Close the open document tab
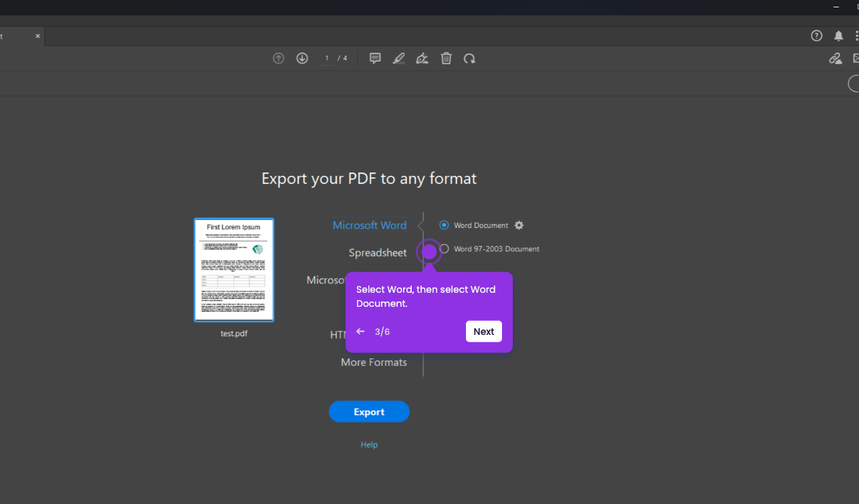This screenshot has height=504, width=859. 37,36
